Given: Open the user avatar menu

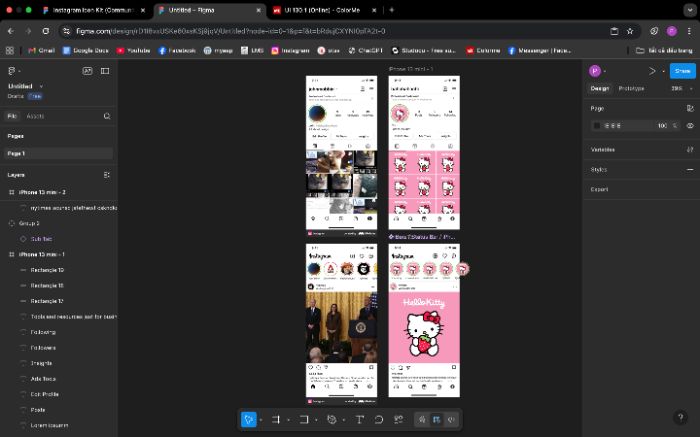Looking at the screenshot, I should tap(595, 71).
